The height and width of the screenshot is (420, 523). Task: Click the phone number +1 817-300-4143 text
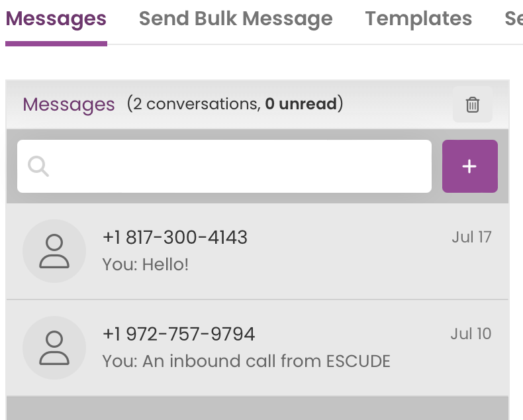pyautogui.click(x=175, y=238)
